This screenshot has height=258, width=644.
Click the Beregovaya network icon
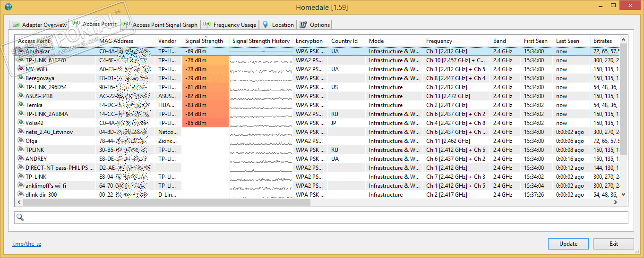point(21,78)
